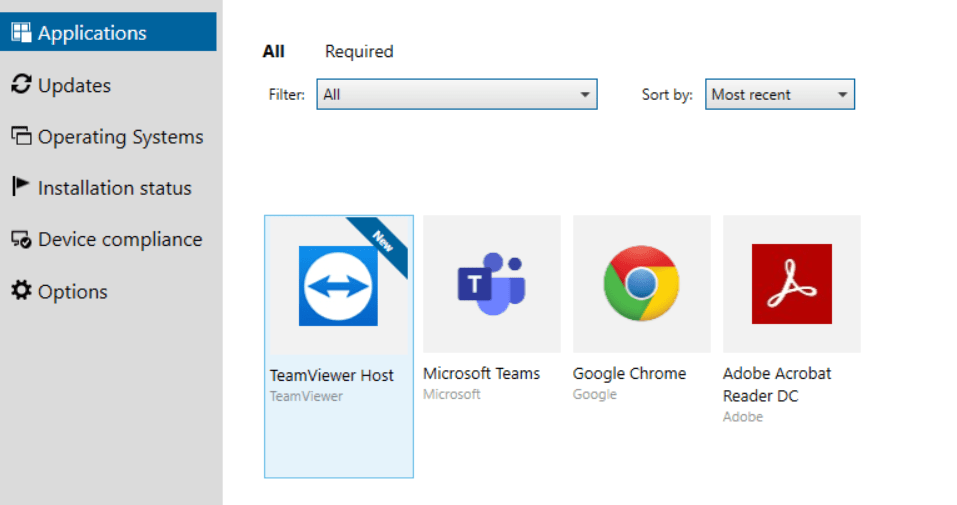The width and height of the screenshot is (957, 505).
Task: Open the Applications section label
Action: tap(92, 33)
